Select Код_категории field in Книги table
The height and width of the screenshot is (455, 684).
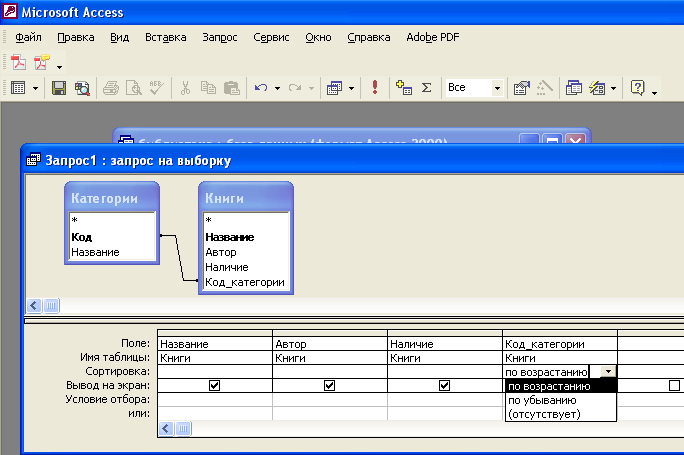point(246,282)
